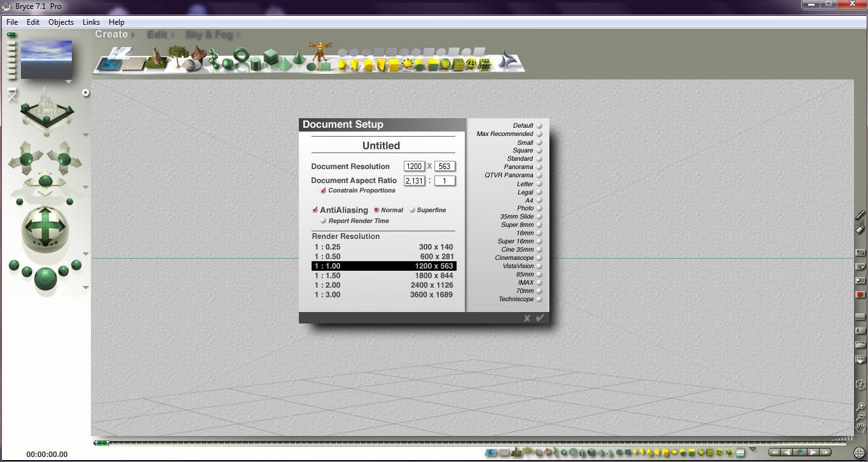Toggle Constrain Proportions checkbox
Image resolution: width=868 pixels, height=462 pixels.
pos(323,191)
